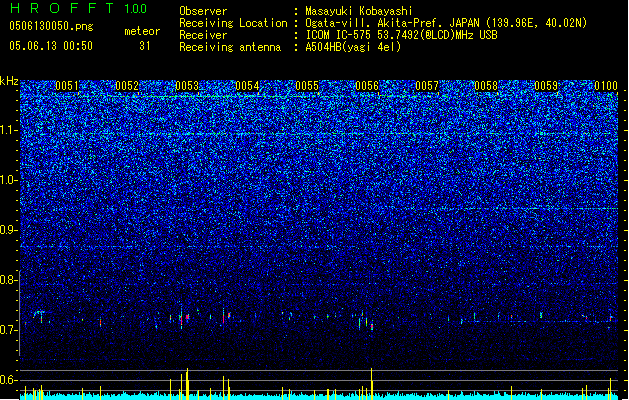Viewport: 629px width, 400px height.
Task: Click time marker 0058
Action: (x=486, y=86)
